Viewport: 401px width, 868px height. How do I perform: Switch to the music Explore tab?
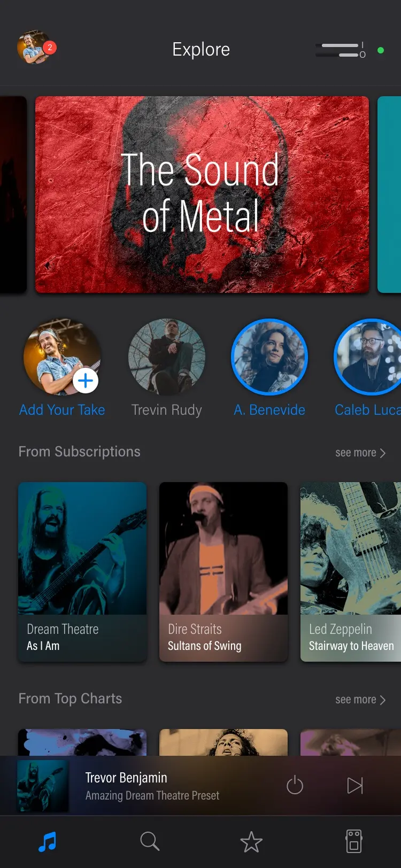[48, 841]
